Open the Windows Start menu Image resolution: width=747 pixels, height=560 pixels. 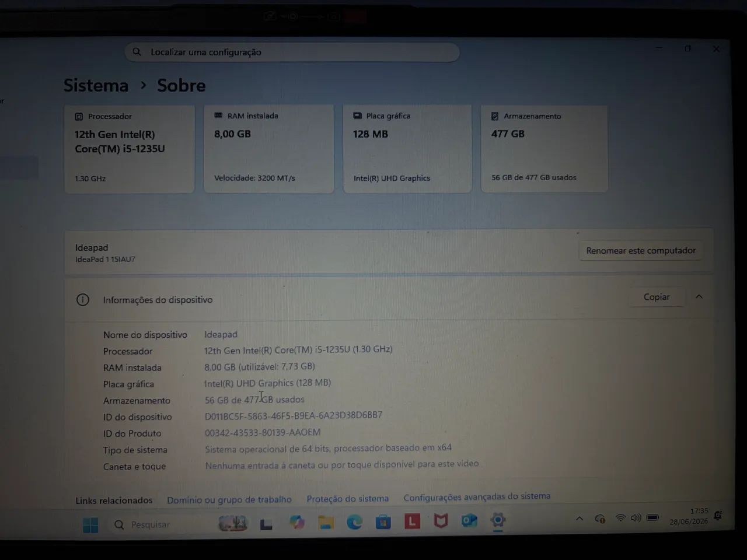tap(90, 525)
